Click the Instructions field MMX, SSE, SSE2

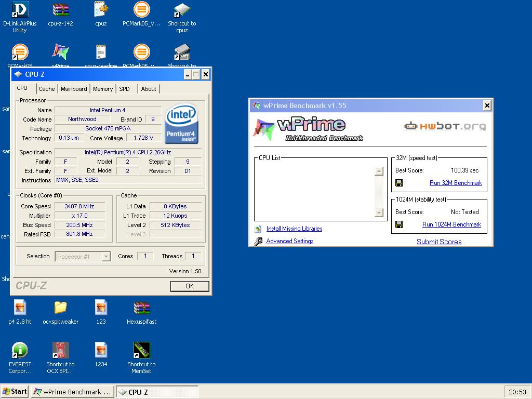(128, 180)
